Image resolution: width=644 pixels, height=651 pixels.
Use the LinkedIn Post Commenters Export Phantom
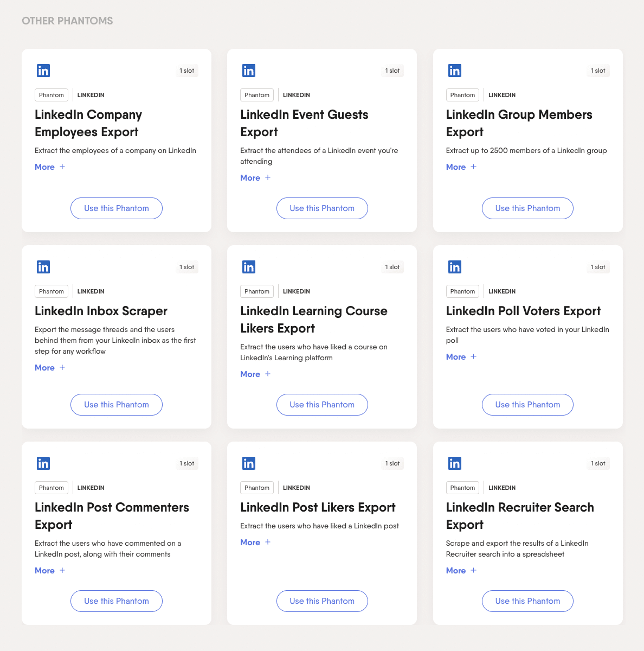coord(116,601)
